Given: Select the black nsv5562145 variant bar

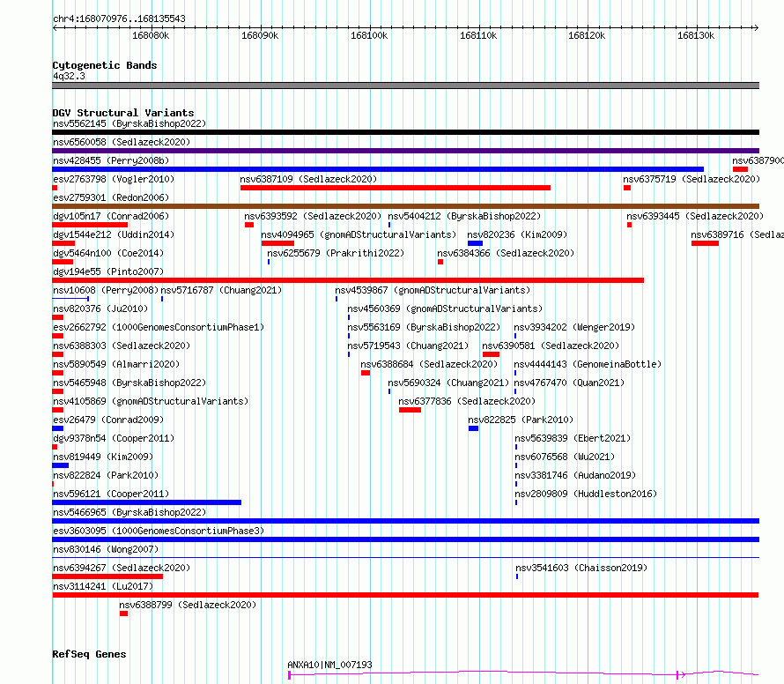Looking at the screenshot, I should 405,132.
